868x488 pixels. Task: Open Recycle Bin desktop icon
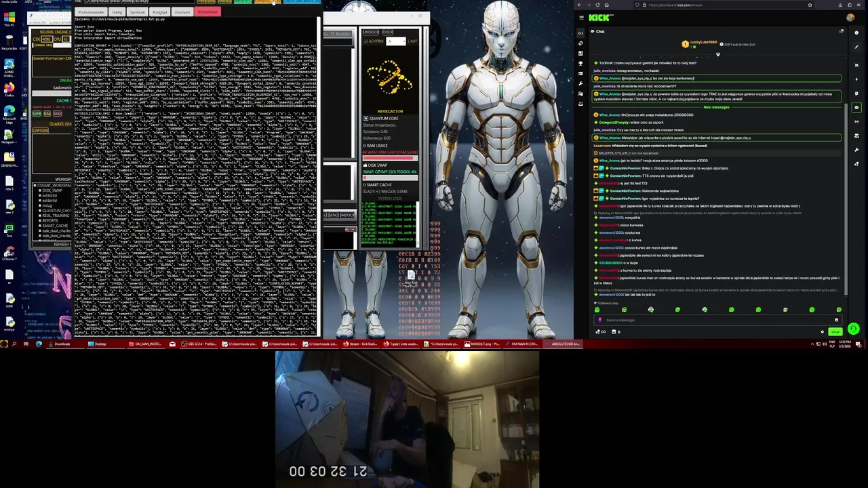pyautogui.click(x=9, y=41)
